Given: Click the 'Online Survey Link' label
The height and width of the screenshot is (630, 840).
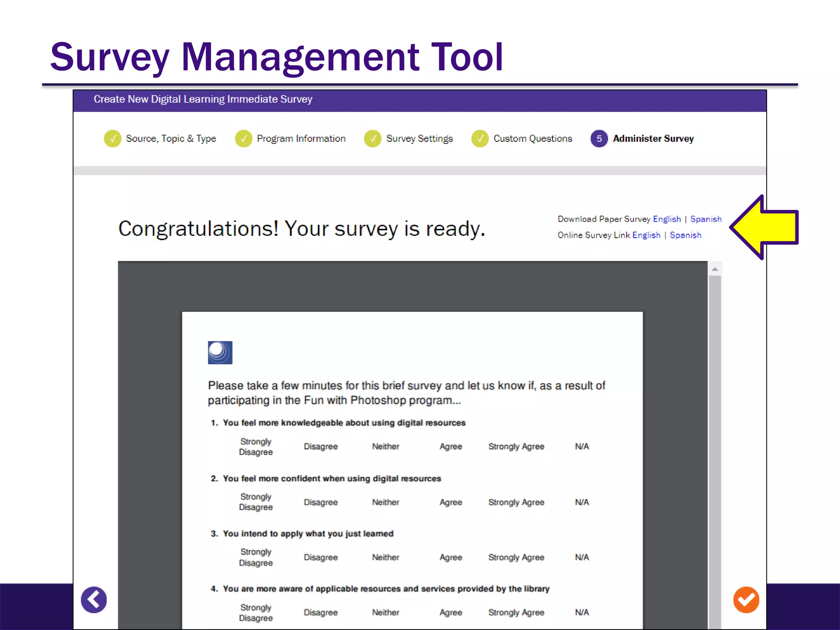Looking at the screenshot, I should point(594,235).
